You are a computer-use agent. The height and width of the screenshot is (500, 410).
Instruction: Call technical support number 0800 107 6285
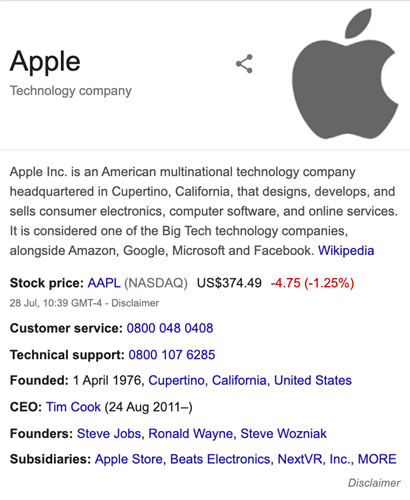coord(172,355)
